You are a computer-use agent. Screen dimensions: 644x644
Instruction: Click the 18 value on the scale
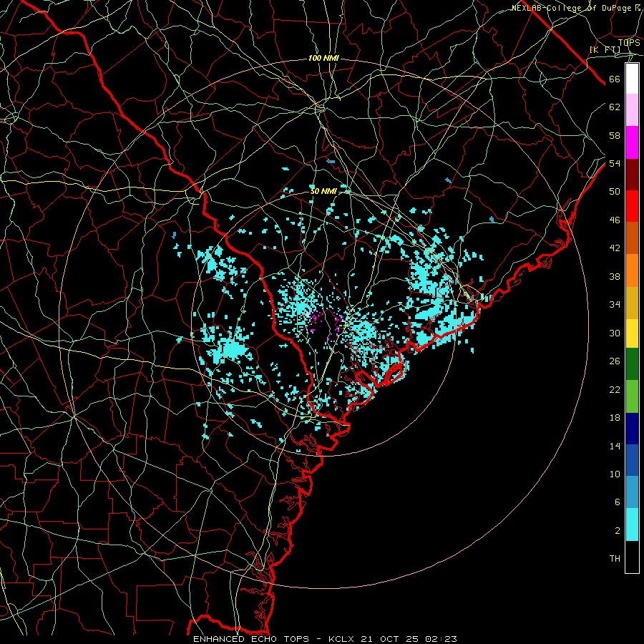coord(615,418)
